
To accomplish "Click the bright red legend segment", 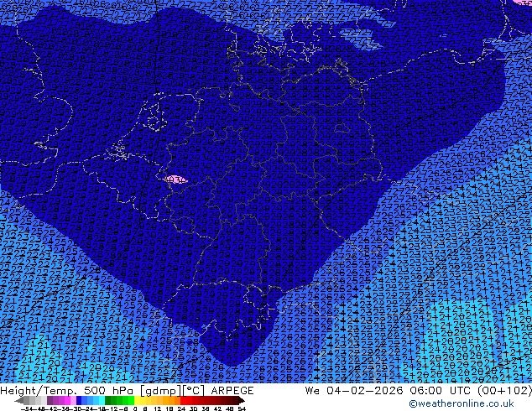I will point(183,401).
